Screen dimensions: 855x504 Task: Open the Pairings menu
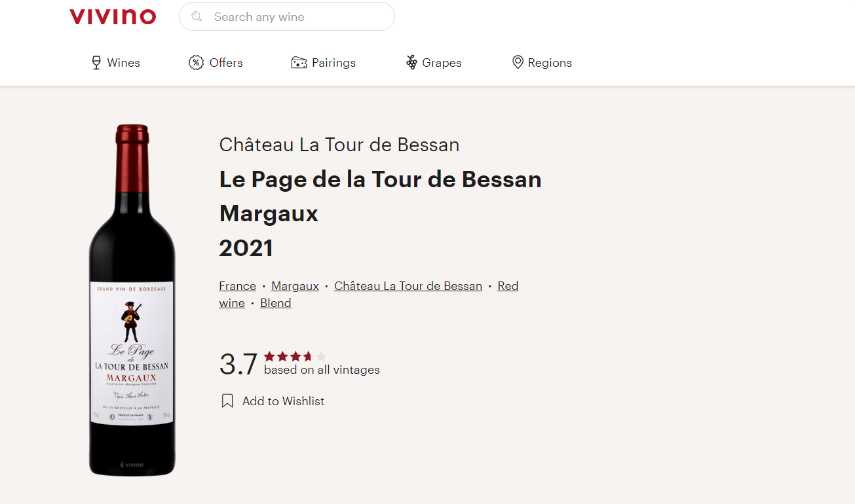[x=333, y=63]
